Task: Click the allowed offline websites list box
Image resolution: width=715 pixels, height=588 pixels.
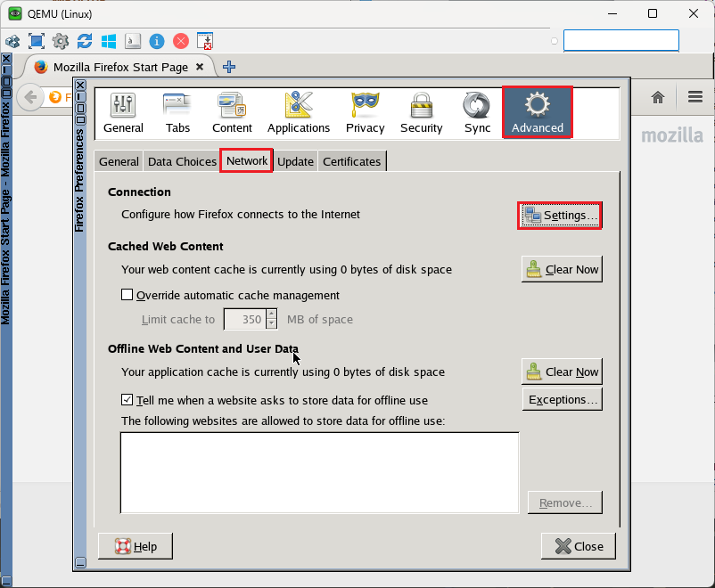Action: 320,473
